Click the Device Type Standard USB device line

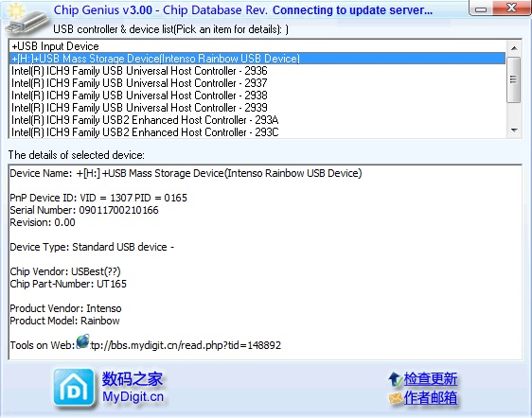click(x=92, y=247)
